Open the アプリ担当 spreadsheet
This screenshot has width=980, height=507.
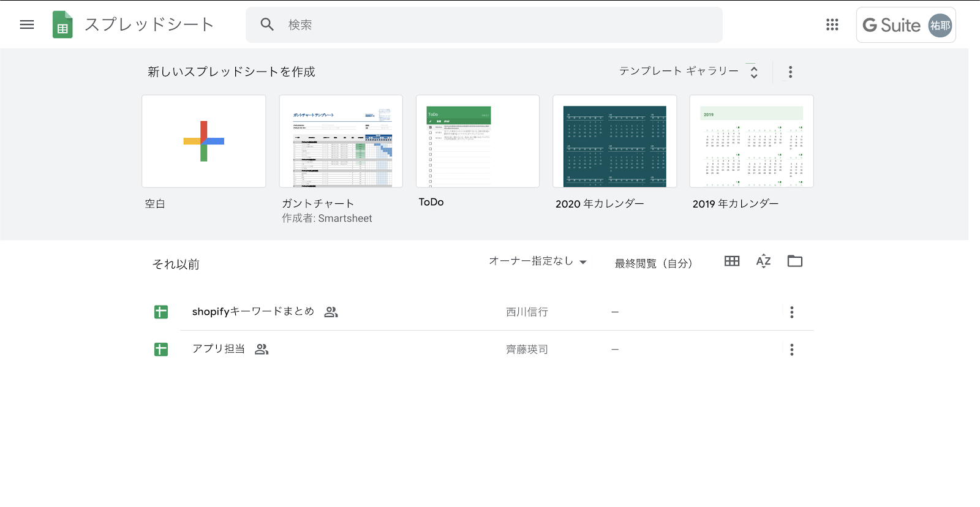click(219, 348)
